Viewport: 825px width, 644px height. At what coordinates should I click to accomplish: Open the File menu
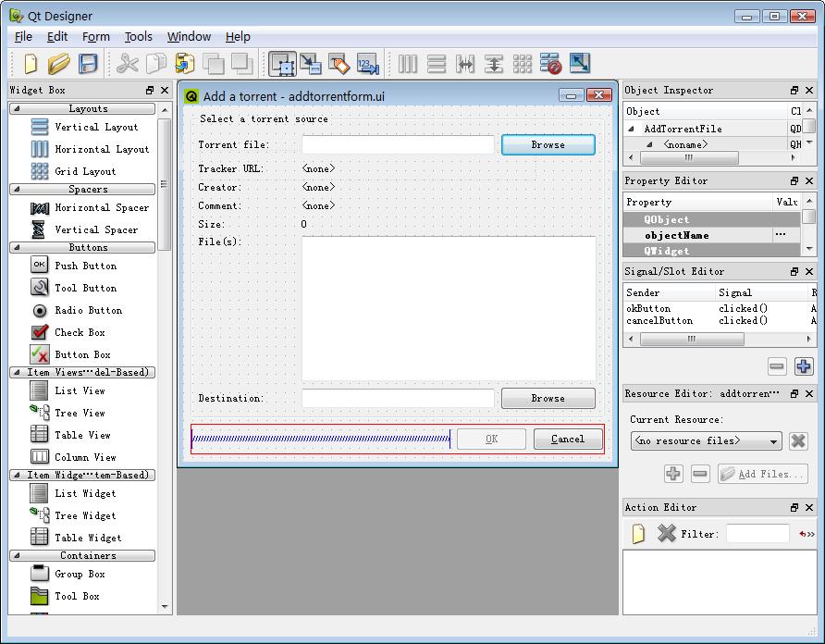[23, 37]
